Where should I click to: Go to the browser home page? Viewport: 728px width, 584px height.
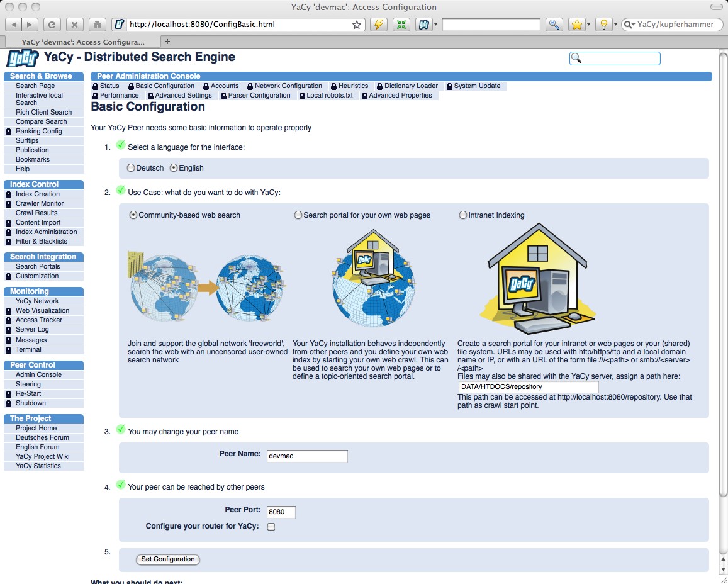(x=96, y=25)
